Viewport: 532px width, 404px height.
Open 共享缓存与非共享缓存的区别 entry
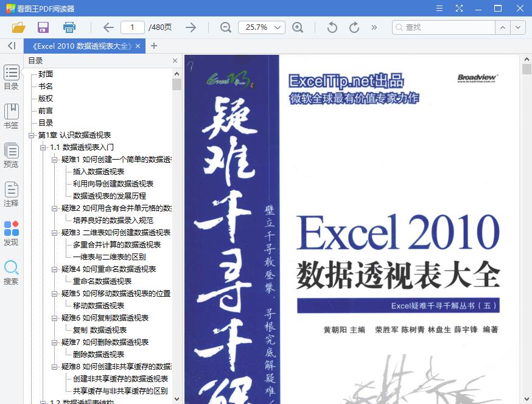point(120,391)
